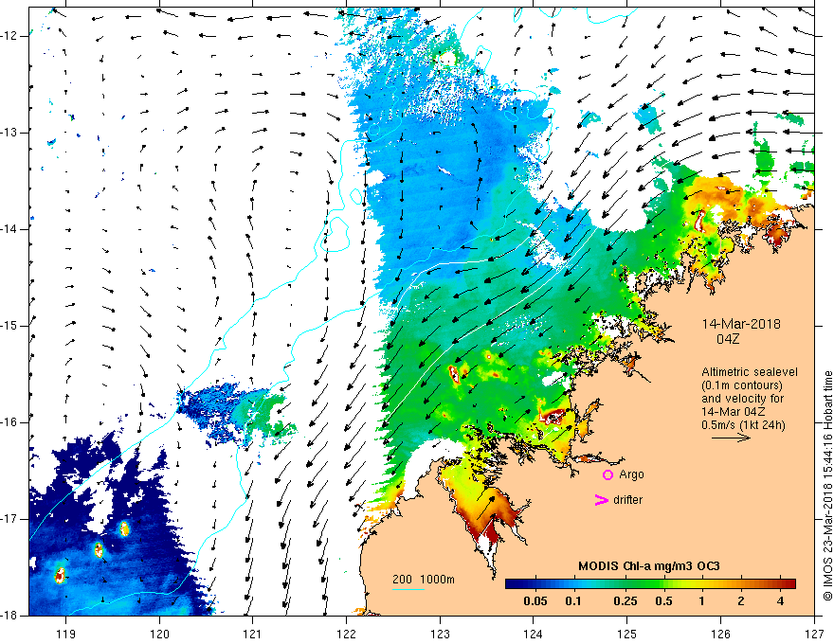
Task: Click the '0.5m/s (1kt 24h)' scale text
Action: tap(743, 425)
